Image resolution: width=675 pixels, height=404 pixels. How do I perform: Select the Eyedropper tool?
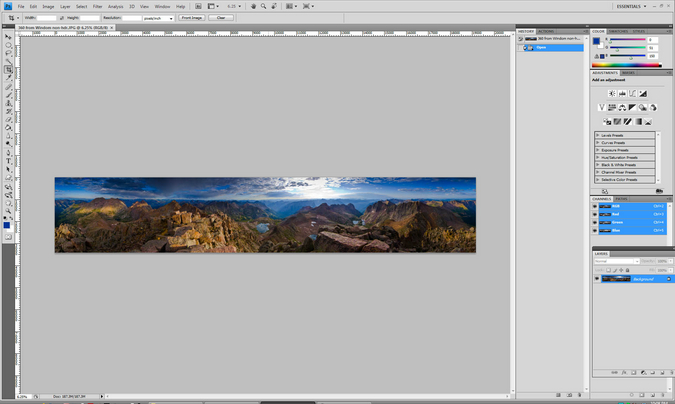tap(8, 78)
